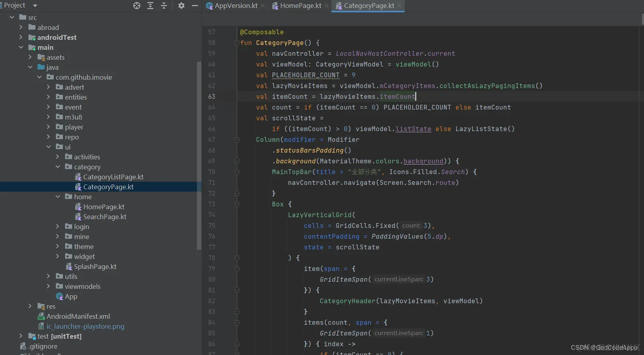Viewport: 644px width, 355px height.
Task: Close the AppVersion.kt tab
Action: point(263,6)
